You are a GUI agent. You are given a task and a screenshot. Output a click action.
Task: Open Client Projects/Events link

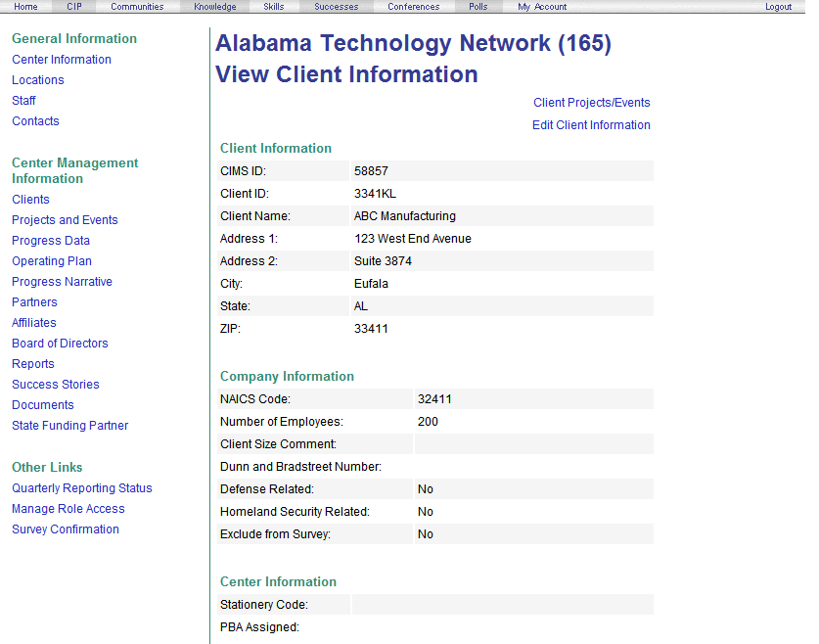pyautogui.click(x=591, y=103)
